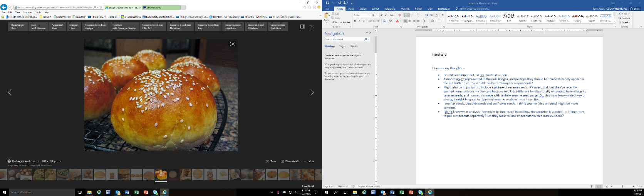The height and width of the screenshot is (196, 644).
Task: Toggle Show paragraph marks in Word
Action: 443,15
